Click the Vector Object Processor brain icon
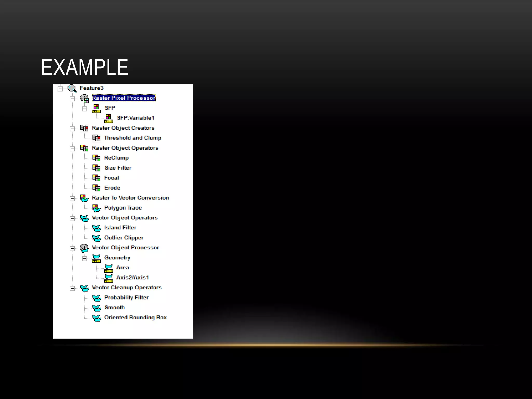The image size is (532, 399). [84, 248]
